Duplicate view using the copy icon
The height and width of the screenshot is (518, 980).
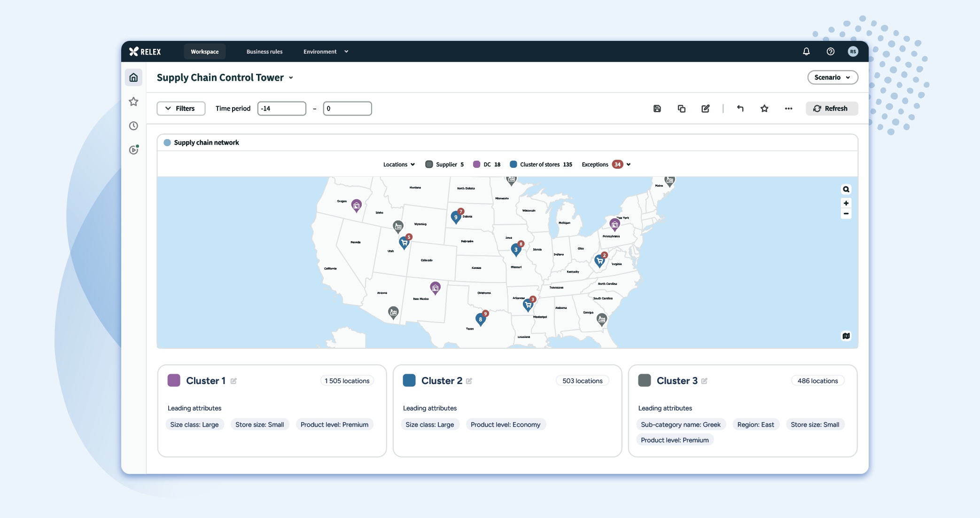pyautogui.click(x=682, y=109)
